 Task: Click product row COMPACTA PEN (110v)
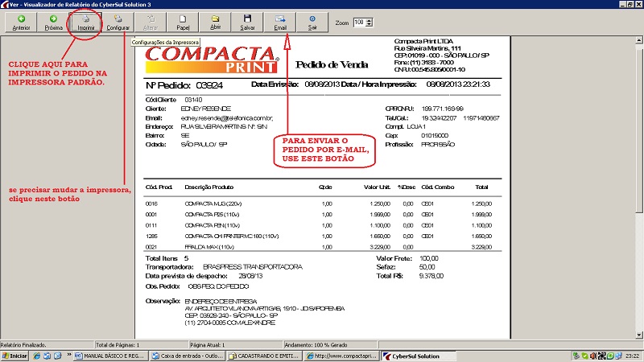tap(318, 225)
